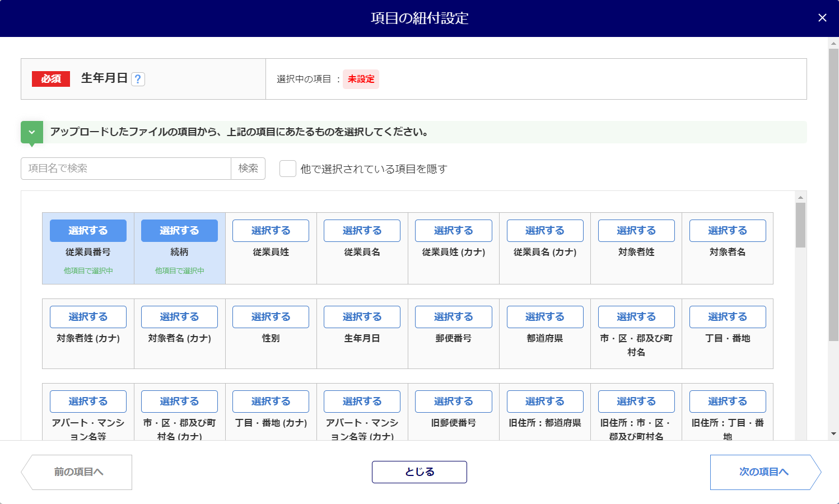
Task: Click the help question mark beside 生年月日
Action: pos(138,79)
